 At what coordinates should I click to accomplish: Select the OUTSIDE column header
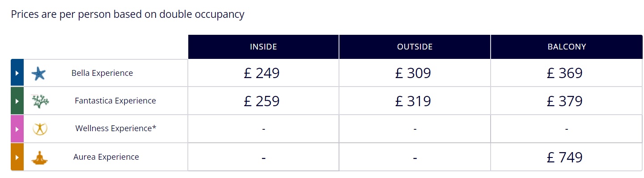tap(415, 47)
